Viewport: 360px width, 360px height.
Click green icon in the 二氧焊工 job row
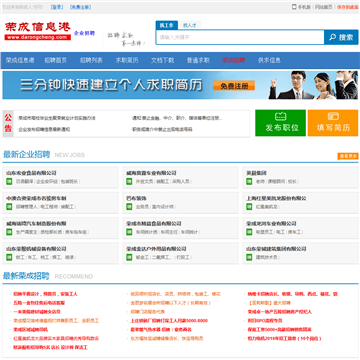[x=129, y=257]
